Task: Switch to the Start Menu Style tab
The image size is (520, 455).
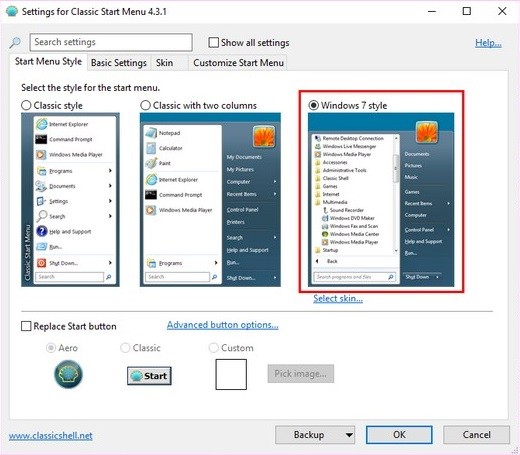Action: (48, 62)
